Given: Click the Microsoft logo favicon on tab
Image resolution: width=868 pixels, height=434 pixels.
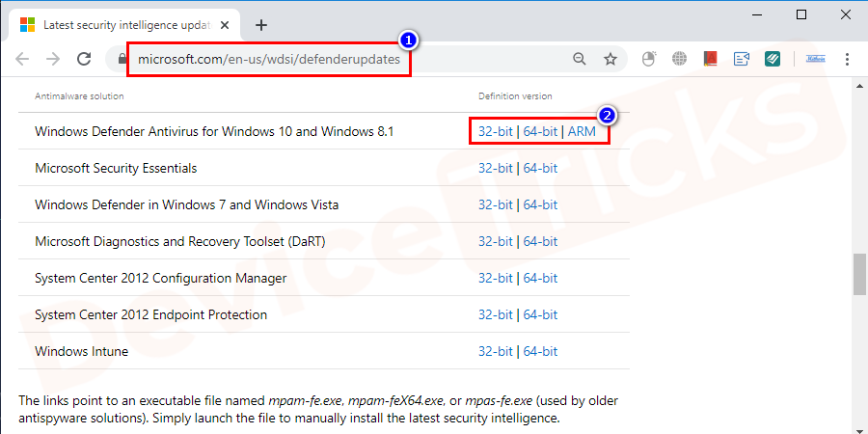Looking at the screenshot, I should coord(27,25).
